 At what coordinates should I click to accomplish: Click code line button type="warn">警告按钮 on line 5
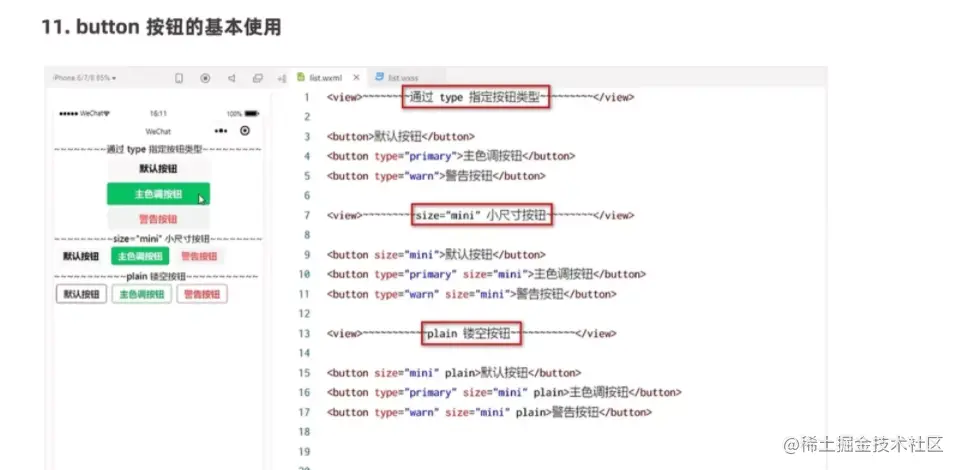(435, 176)
